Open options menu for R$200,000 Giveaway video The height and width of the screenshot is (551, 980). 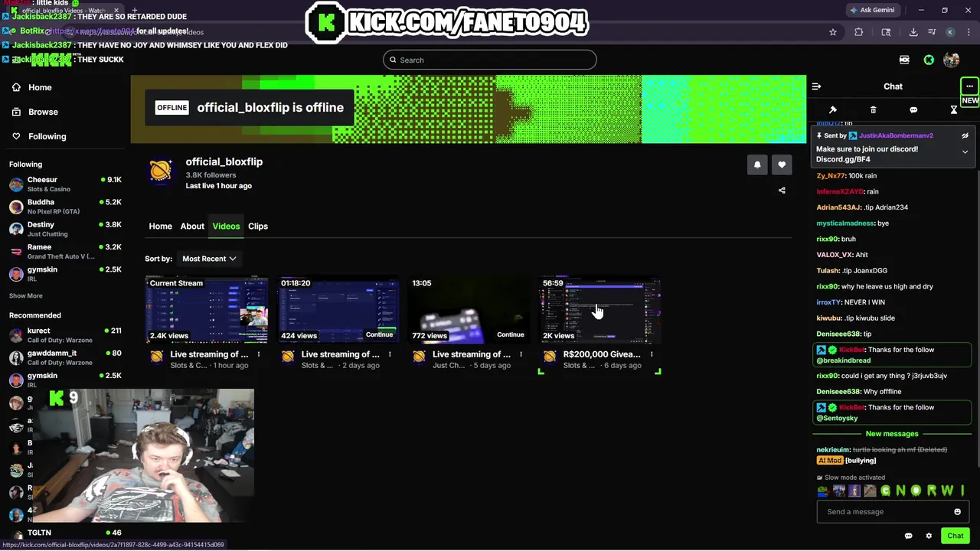[x=652, y=354]
